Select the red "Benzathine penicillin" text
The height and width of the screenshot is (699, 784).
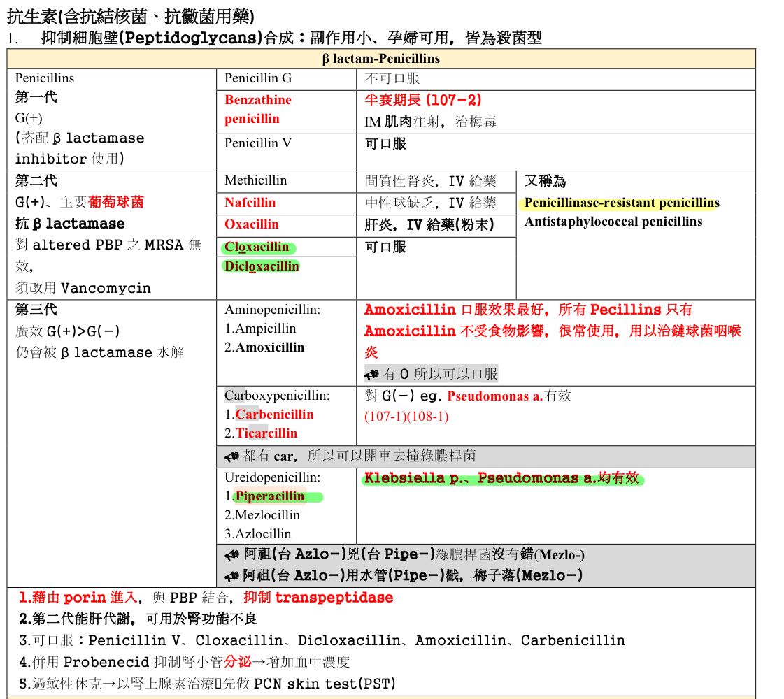[258, 109]
